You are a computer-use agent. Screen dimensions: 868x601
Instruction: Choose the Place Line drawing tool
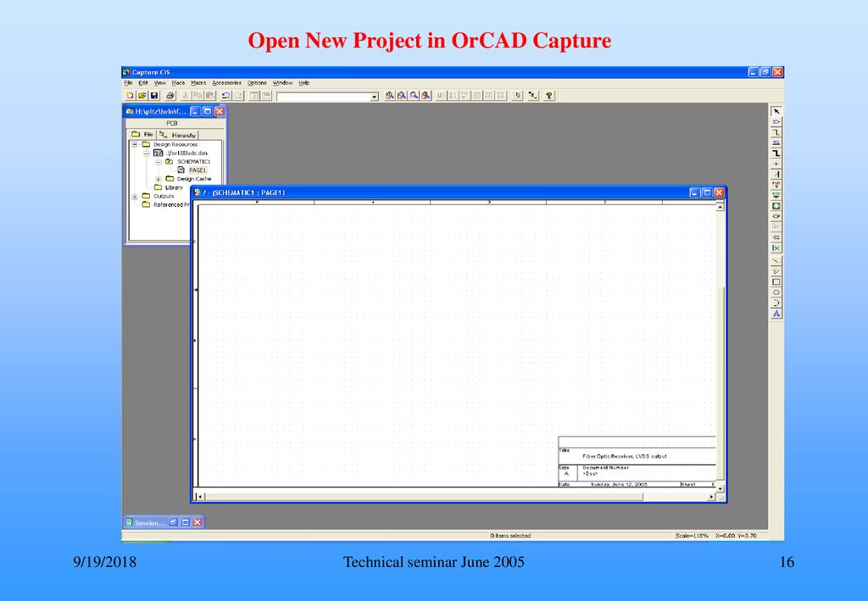[776, 259]
